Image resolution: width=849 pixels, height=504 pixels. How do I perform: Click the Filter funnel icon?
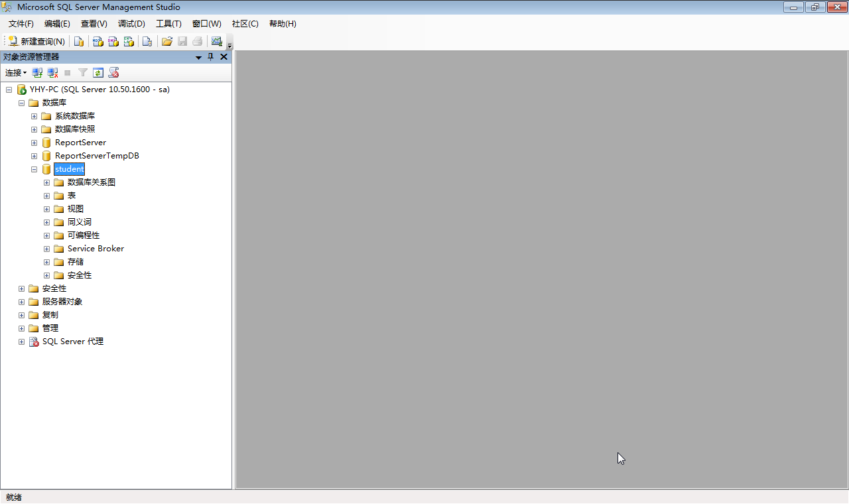[x=83, y=72]
